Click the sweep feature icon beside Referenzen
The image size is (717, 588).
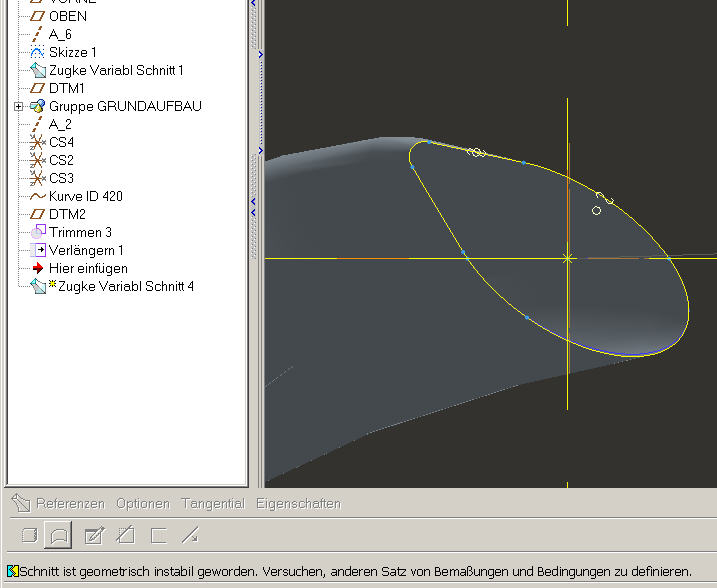21,503
